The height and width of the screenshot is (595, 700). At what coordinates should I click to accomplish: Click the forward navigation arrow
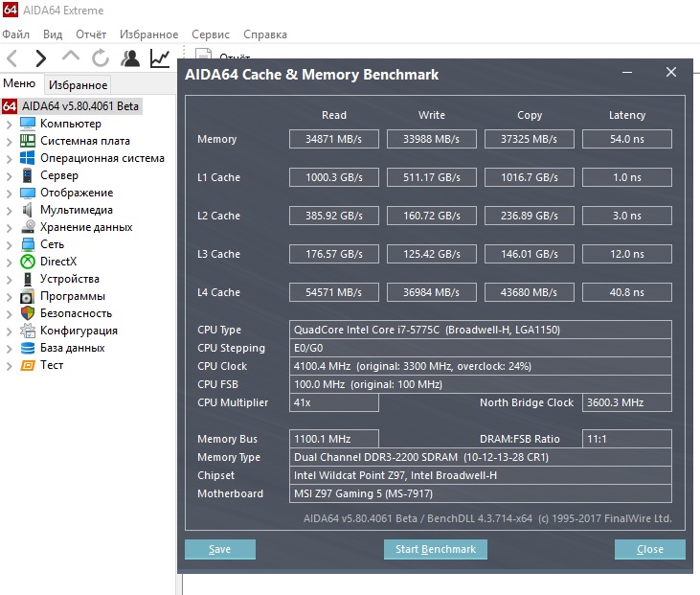pyautogui.click(x=40, y=58)
